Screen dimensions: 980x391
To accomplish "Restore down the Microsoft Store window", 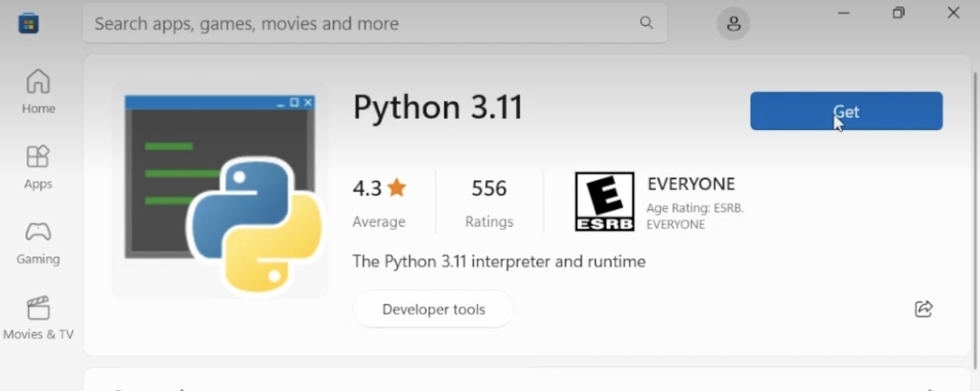I will [x=898, y=13].
